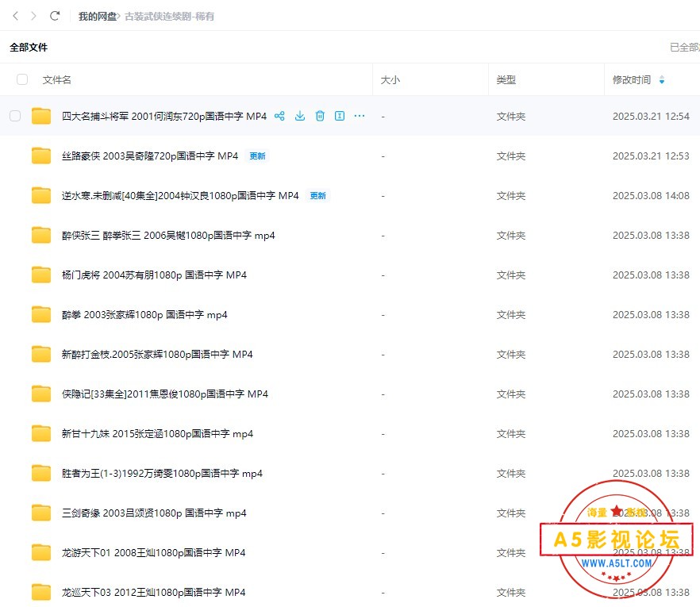The height and width of the screenshot is (607, 700).
Task: Open folder 龙游天下01 2008王灿
Action: click(154, 552)
